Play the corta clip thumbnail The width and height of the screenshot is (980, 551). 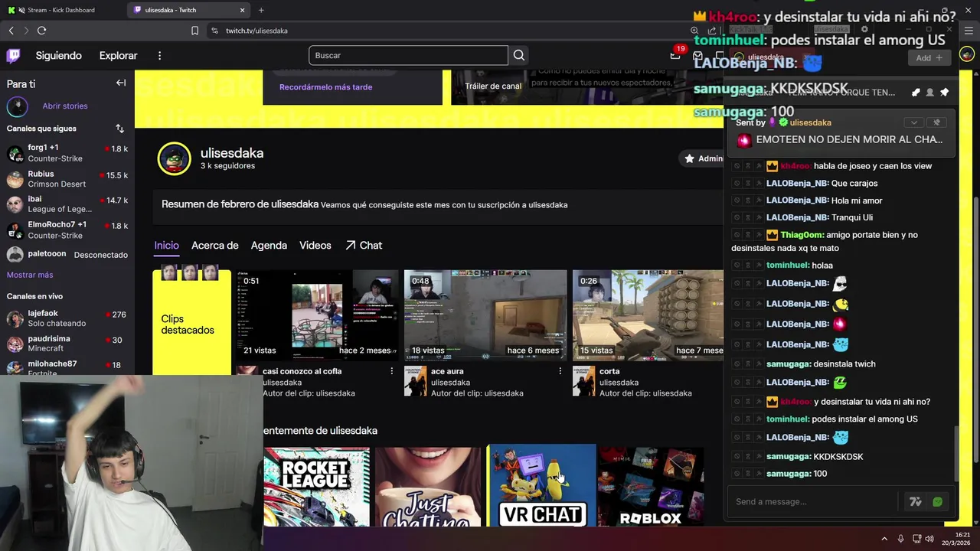click(648, 315)
